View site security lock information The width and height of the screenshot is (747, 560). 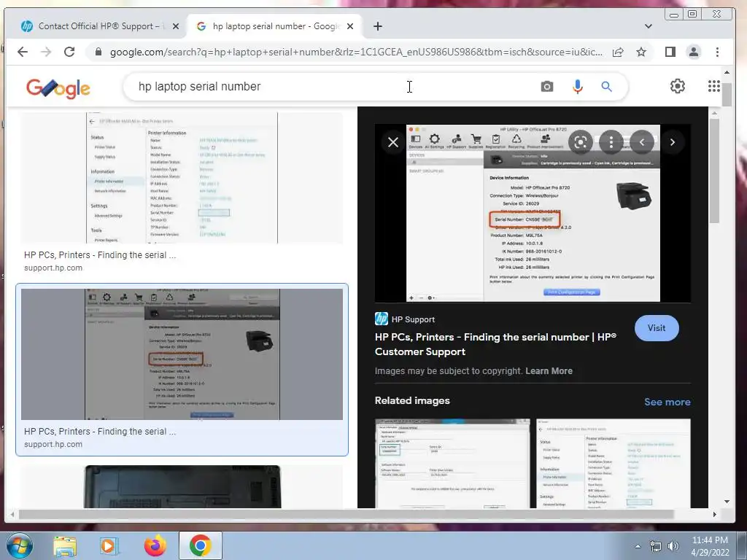(x=98, y=52)
